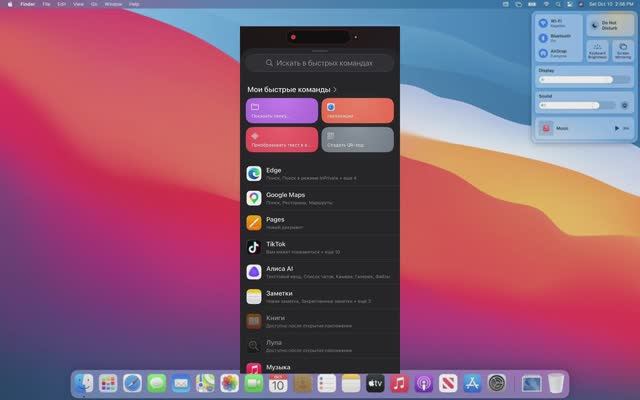Screen dimensions: 640x400
Task: Open the Edit menu
Action: (62, 4)
